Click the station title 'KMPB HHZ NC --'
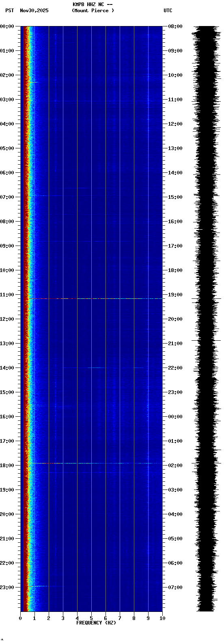The width and height of the screenshot is (224, 644). tap(93, 4)
